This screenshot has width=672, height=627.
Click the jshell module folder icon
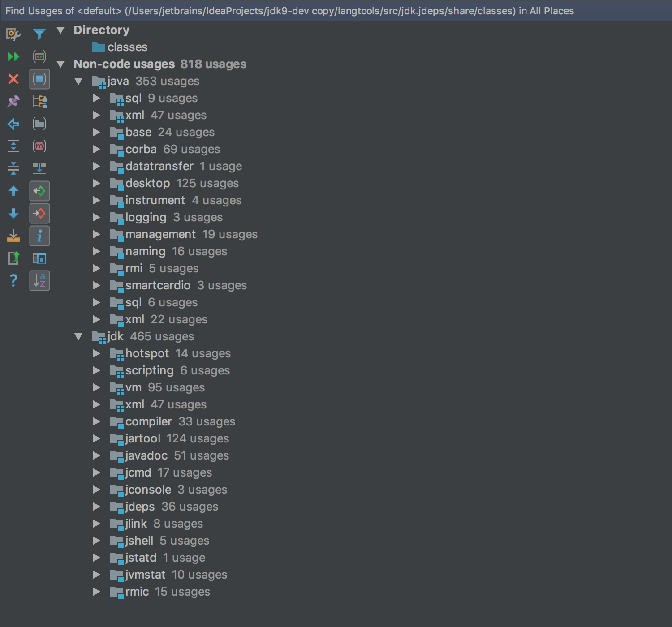coord(116,541)
